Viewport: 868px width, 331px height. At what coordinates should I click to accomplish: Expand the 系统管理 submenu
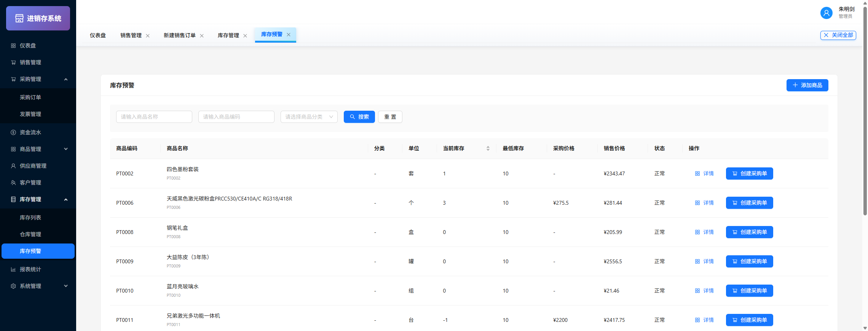(x=66, y=286)
